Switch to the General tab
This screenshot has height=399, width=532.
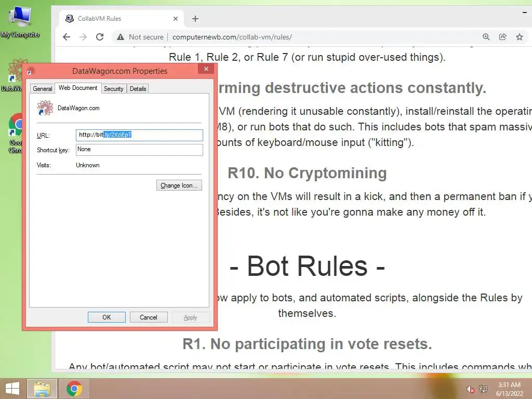coord(43,88)
